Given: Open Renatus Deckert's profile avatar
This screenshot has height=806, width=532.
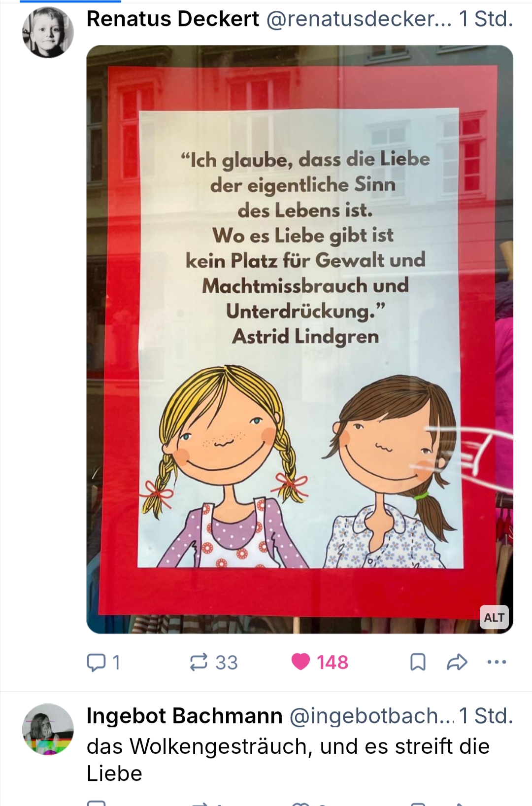Looking at the screenshot, I should tap(48, 33).
